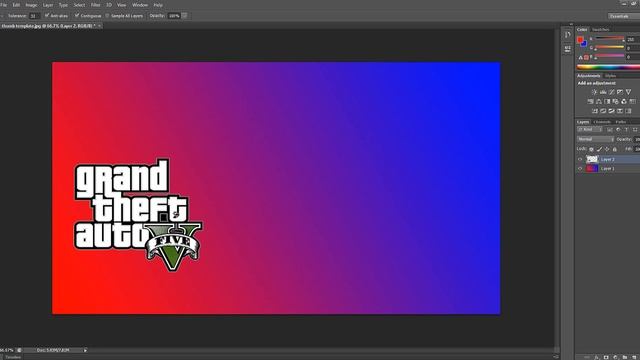This screenshot has height=360, width=640.
Task: Filter layers by text type
Action: point(627,130)
